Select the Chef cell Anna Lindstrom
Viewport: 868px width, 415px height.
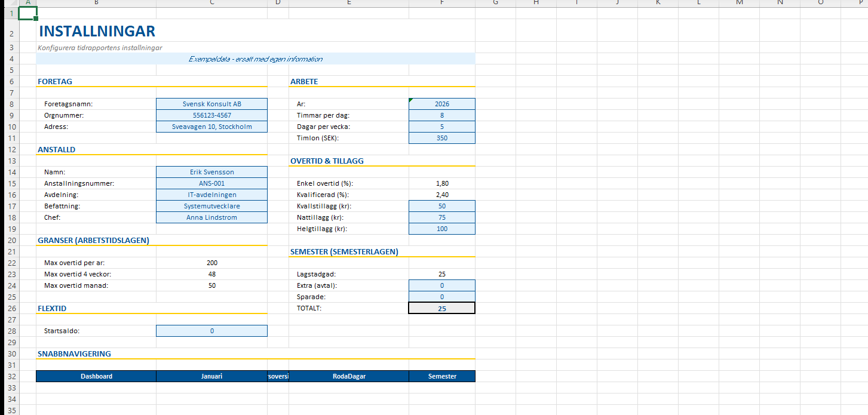click(x=211, y=217)
